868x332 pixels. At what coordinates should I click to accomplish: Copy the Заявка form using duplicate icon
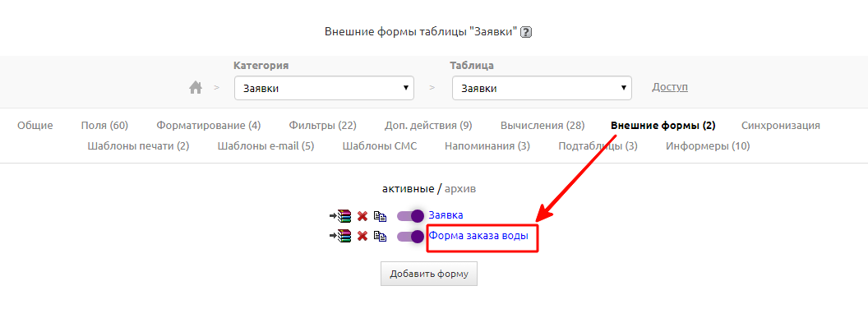[x=379, y=216]
